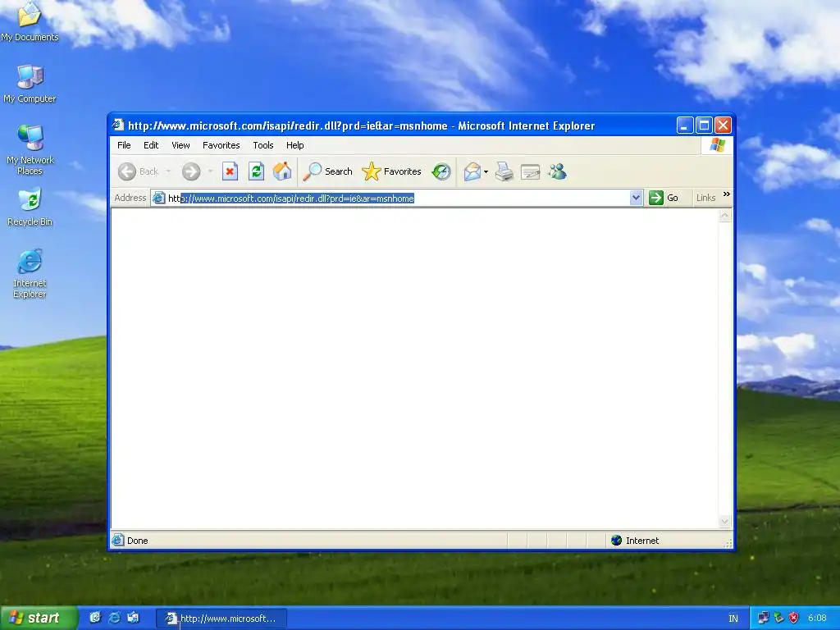Open the Search pane with the magnifier

(x=327, y=171)
